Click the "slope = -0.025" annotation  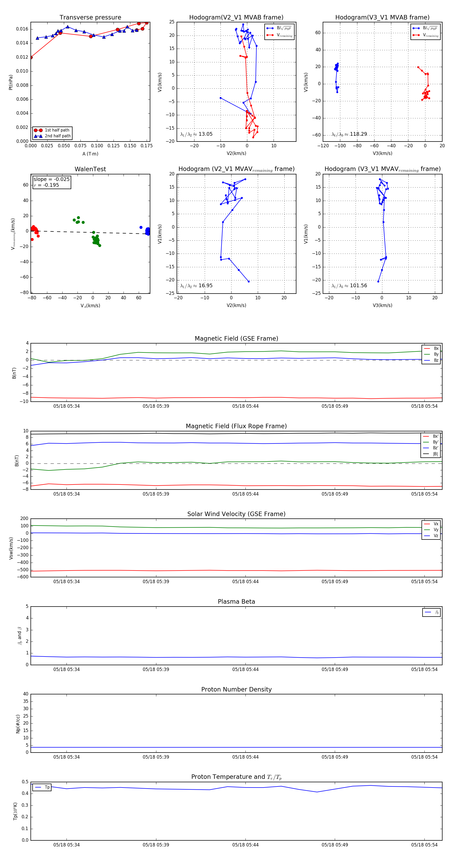coord(52,179)
